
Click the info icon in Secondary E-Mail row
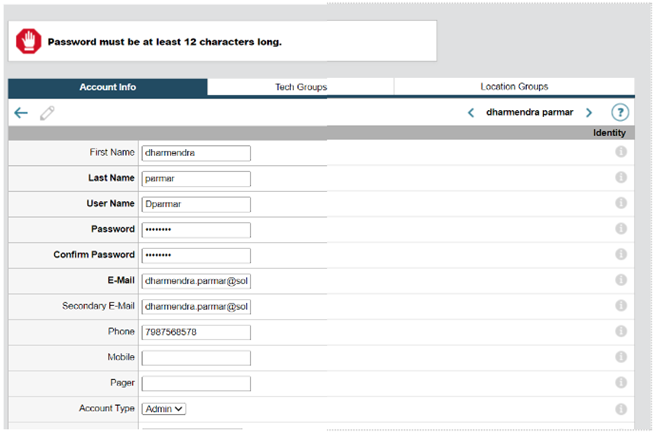(x=621, y=305)
